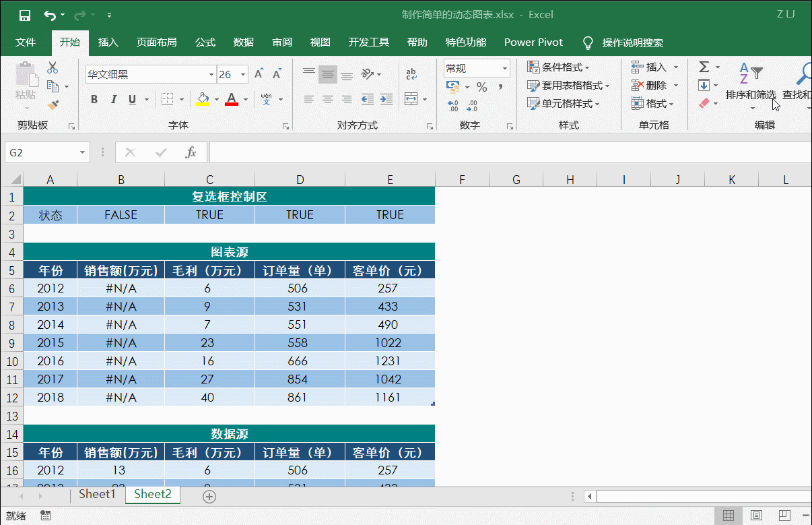Switch to the 插入 ribbon tab
Image resolution: width=812 pixels, height=525 pixels.
108,42
